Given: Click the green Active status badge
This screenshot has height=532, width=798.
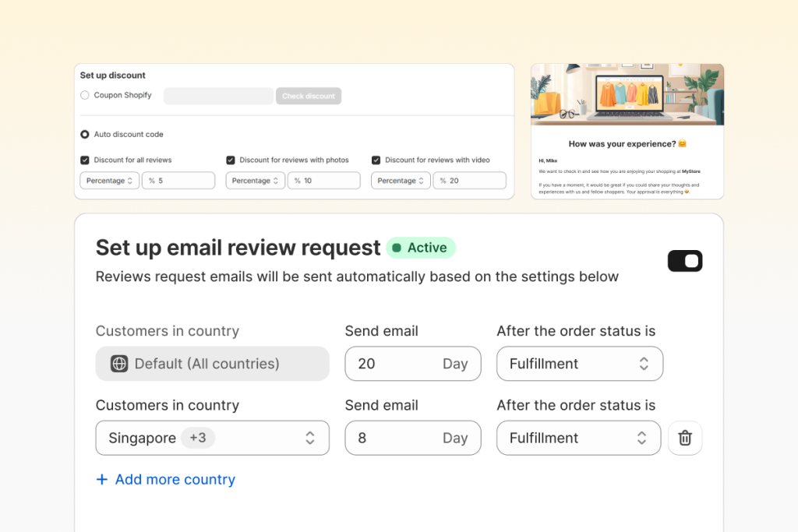Looking at the screenshot, I should 421,248.
